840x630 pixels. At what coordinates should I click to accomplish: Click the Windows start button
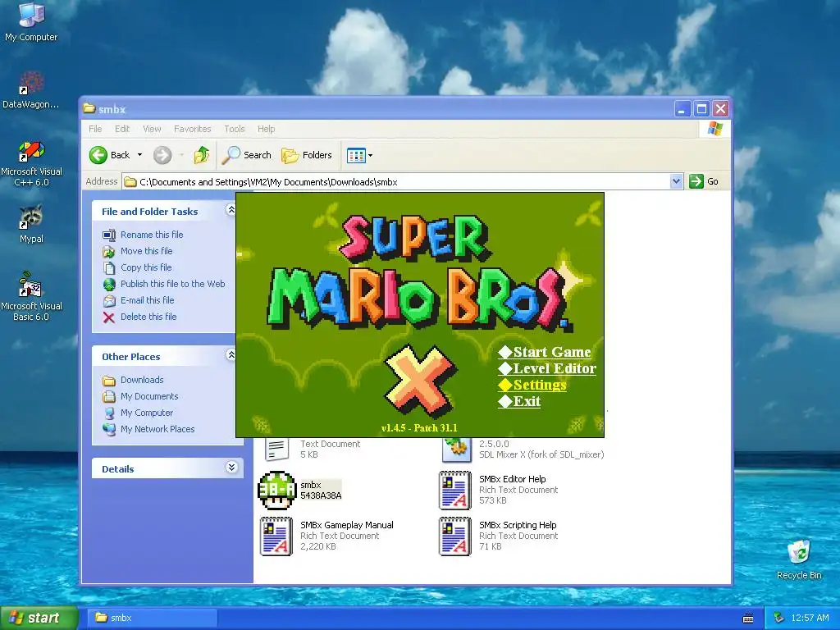point(39,619)
